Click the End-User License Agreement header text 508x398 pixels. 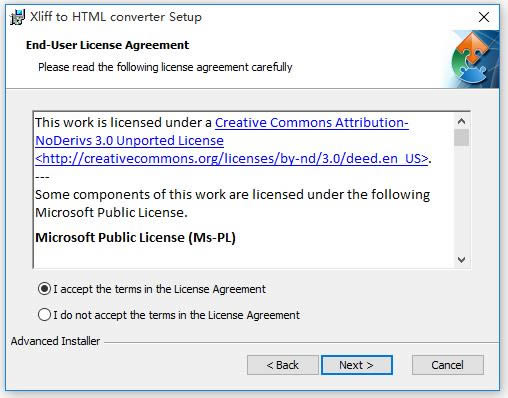[x=107, y=45]
